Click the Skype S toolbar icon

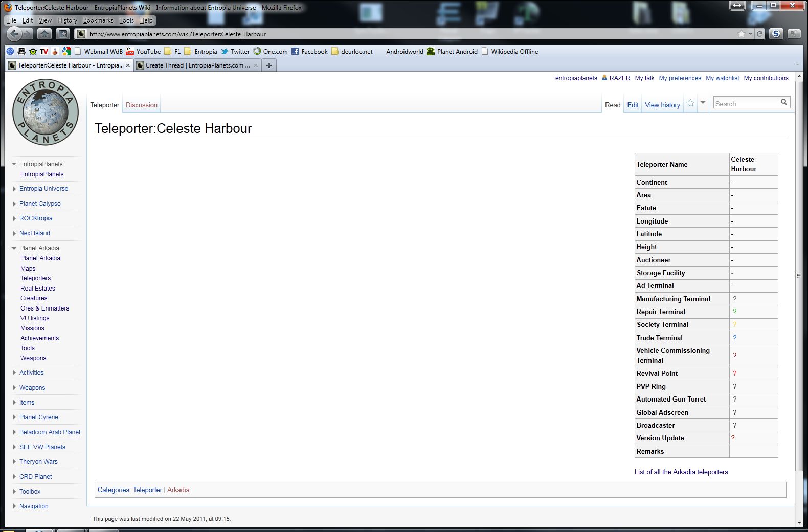(776, 34)
